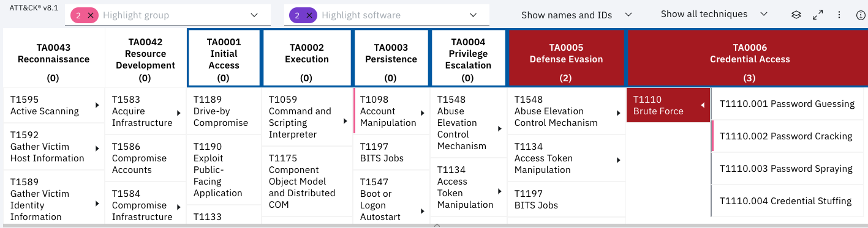Click the collapse chevron at panel bottom
Viewport: 868px width, 228px height.
point(437,226)
